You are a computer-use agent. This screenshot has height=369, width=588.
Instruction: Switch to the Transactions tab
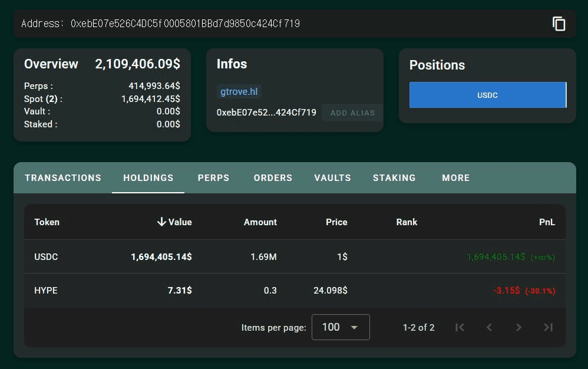coord(63,177)
